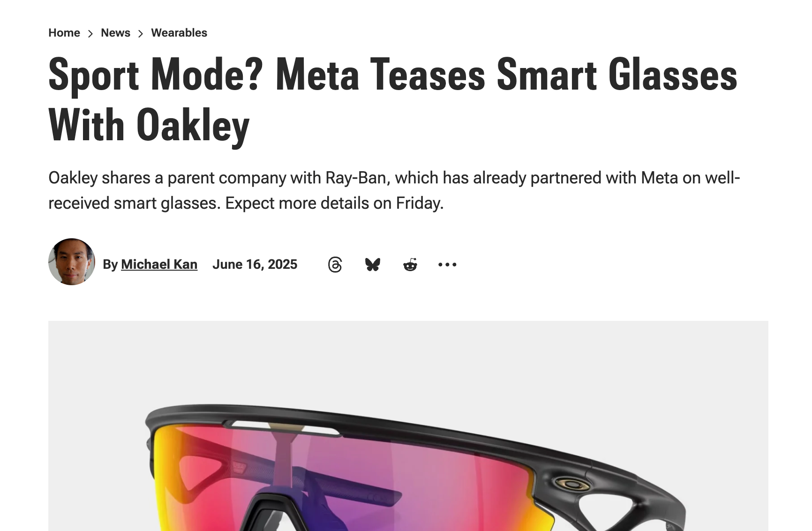Navigate to the Wearables category
812x531 pixels.
click(179, 33)
